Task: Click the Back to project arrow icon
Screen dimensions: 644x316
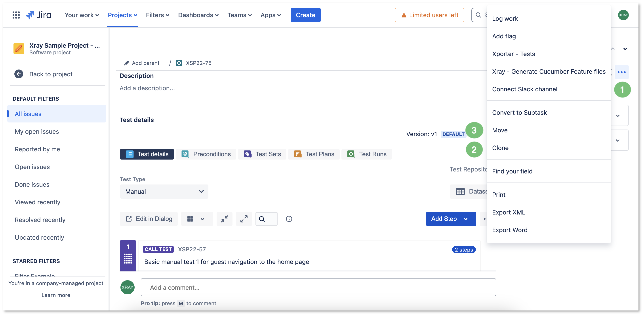Action: coord(19,74)
